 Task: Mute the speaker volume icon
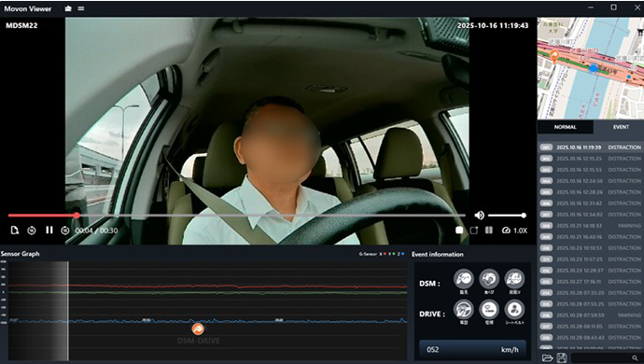479,216
